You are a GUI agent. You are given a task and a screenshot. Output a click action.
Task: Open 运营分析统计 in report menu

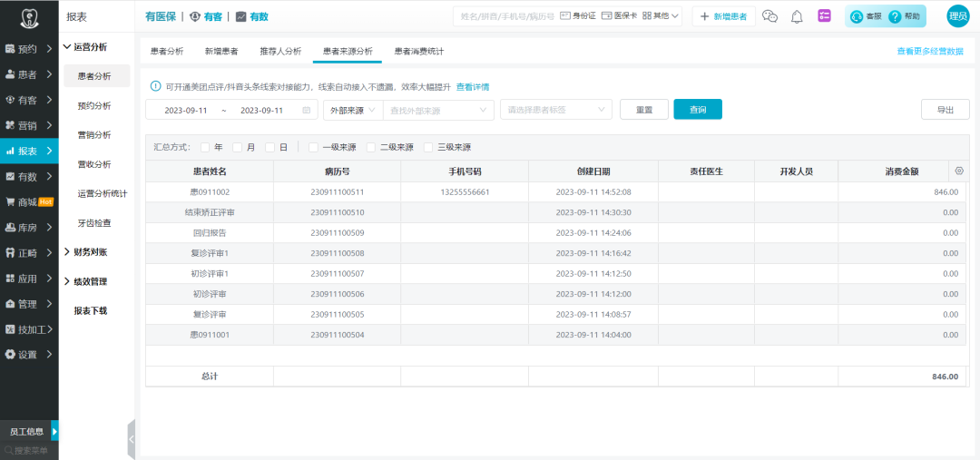click(x=103, y=194)
